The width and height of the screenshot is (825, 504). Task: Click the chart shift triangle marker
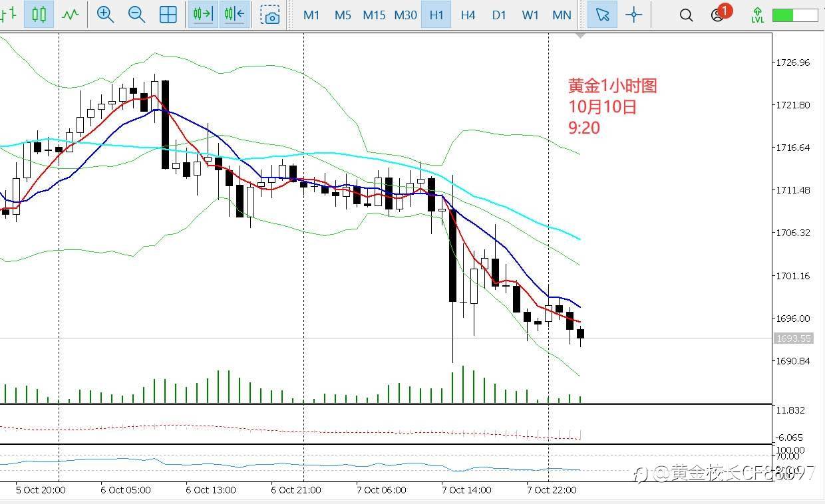coord(581,35)
